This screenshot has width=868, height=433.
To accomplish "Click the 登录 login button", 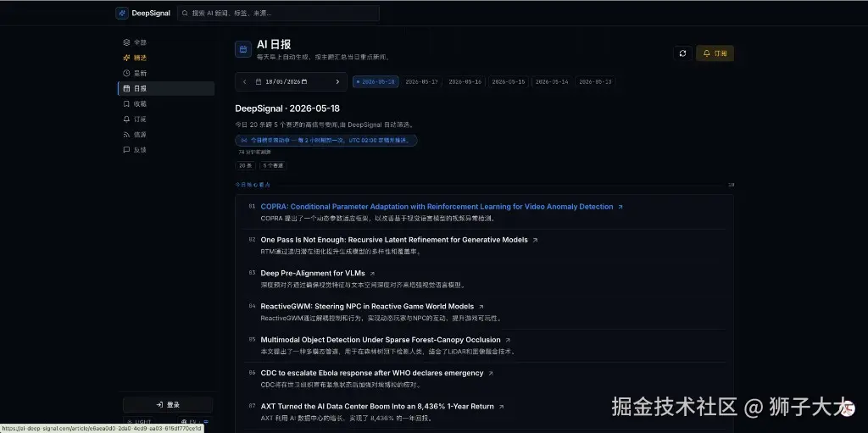I will [x=168, y=405].
